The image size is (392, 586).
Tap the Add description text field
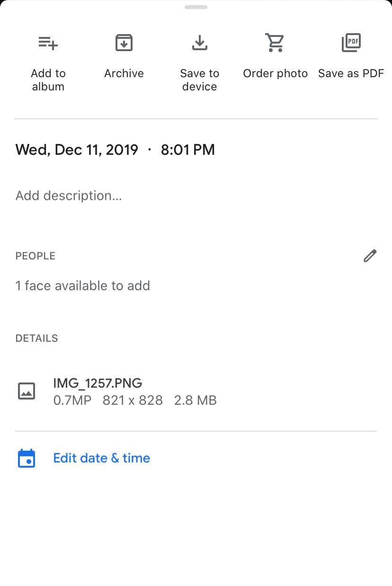69,195
